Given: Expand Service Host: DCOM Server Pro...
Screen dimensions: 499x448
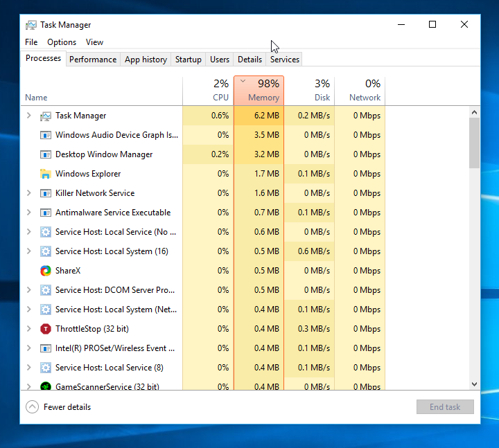Looking at the screenshot, I should (28, 290).
